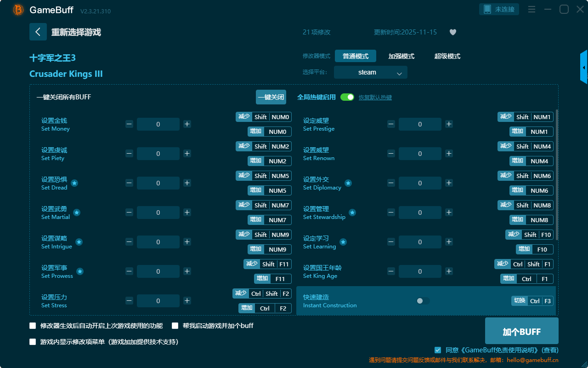Click the star icon beside Set Dread
This screenshot has height=368, width=588.
coord(74,183)
